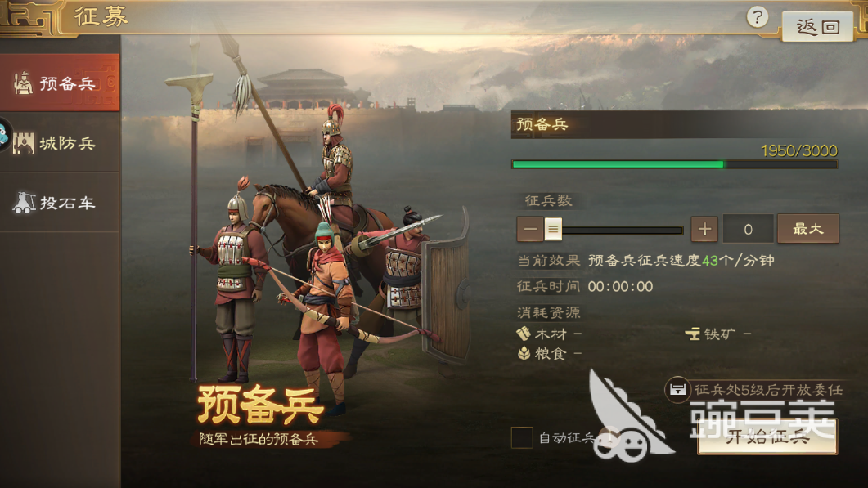This screenshot has height=488, width=868.
Task: Select the 预备兵 soldier icon tab
Action: [x=23, y=83]
